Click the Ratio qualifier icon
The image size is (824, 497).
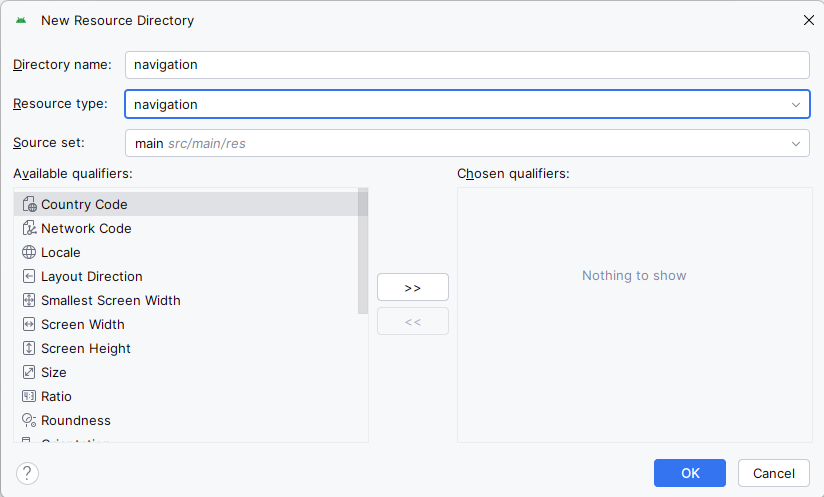[29, 396]
